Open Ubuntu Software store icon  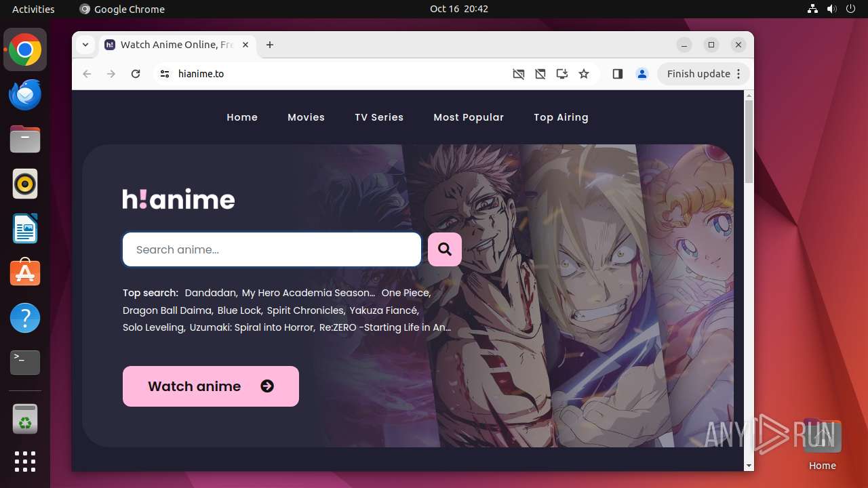(x=25, y=273)
